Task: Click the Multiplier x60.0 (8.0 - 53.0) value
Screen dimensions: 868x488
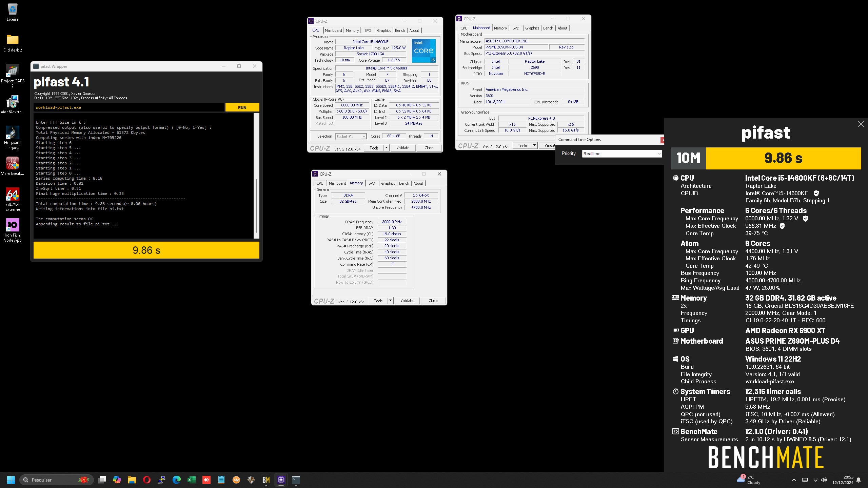Action: click(352, 111)
